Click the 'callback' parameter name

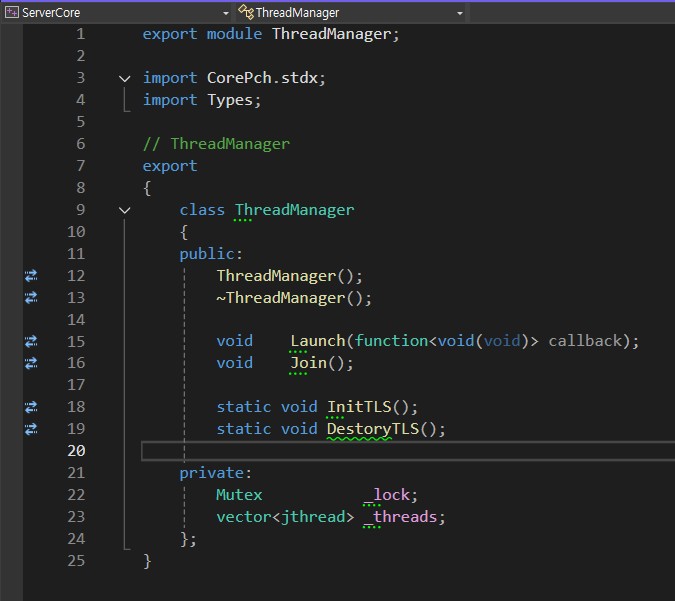coord(585,341)
